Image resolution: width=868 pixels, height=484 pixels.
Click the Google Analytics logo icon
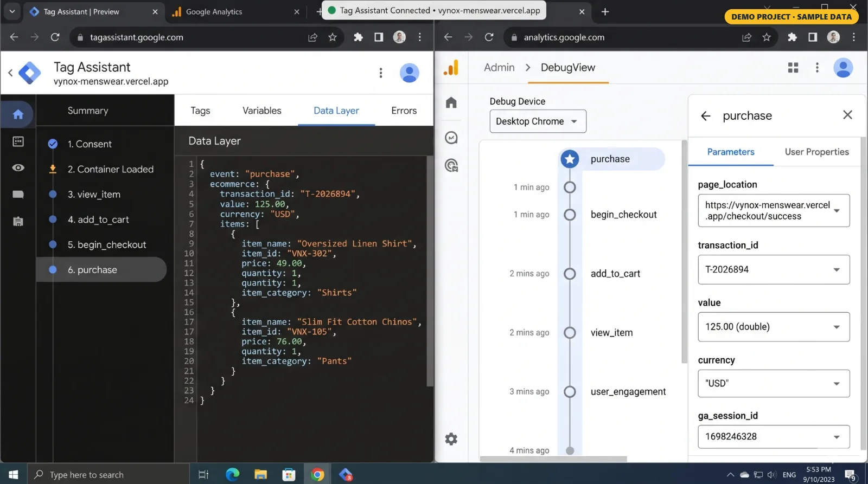[451, 68]
